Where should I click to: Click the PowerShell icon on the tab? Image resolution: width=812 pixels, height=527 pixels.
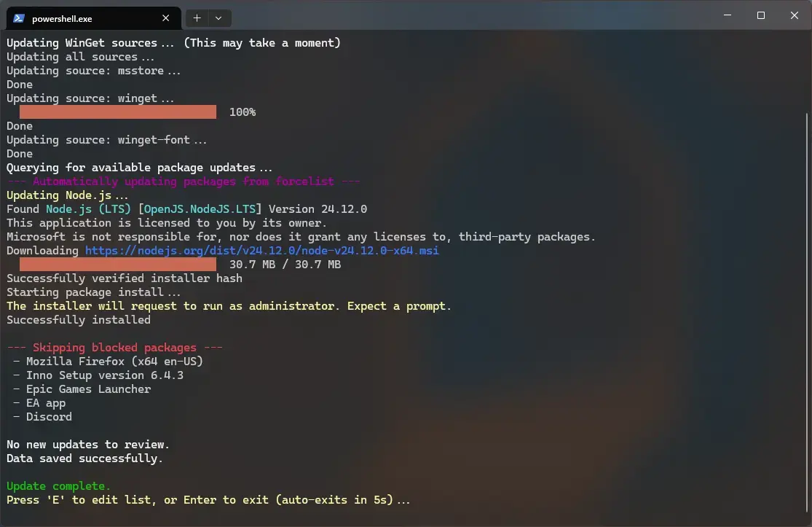[x=17, y=17]
